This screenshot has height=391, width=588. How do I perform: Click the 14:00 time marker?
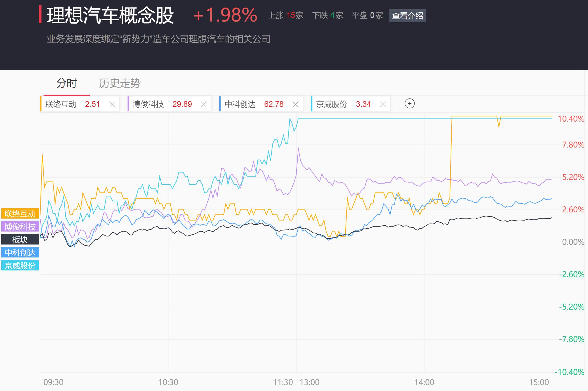(424, 382)
